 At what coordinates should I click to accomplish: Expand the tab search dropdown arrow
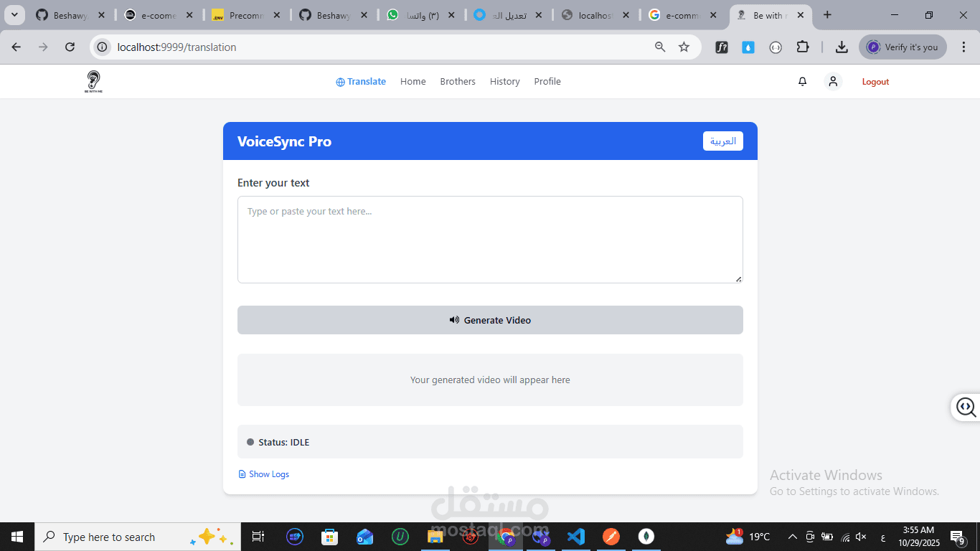point(14,15)
